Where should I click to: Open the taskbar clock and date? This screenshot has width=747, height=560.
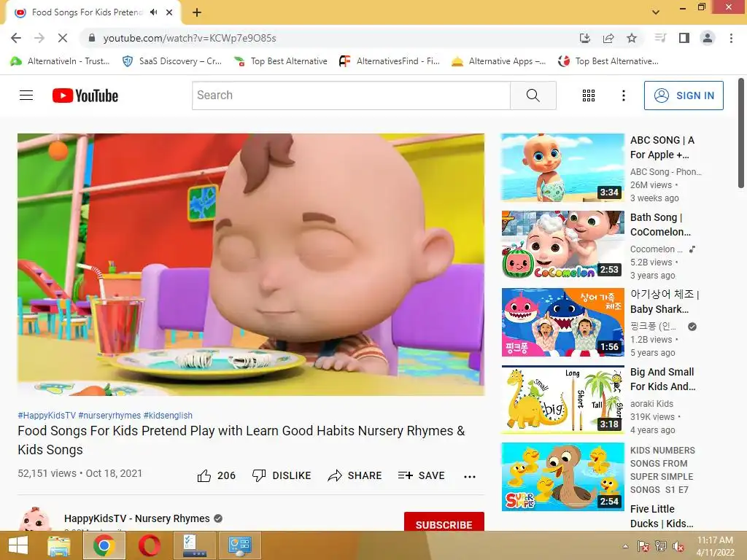[715, 545]
